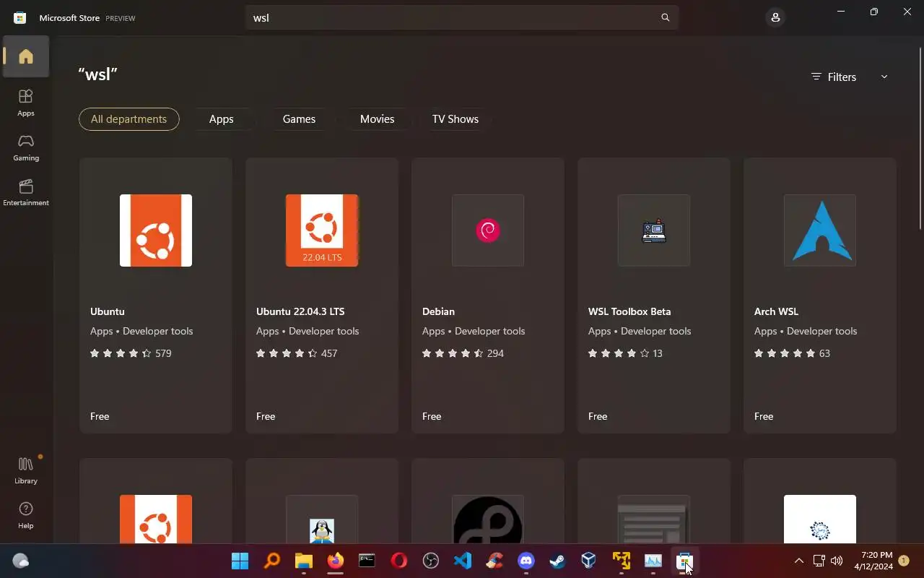Click the Fedora-style black logo in second row

488,519
